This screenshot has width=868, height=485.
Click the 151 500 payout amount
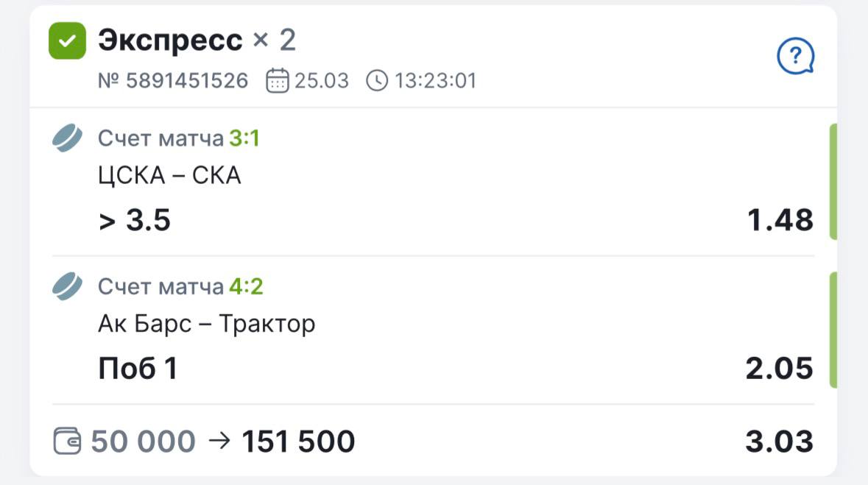298,442
